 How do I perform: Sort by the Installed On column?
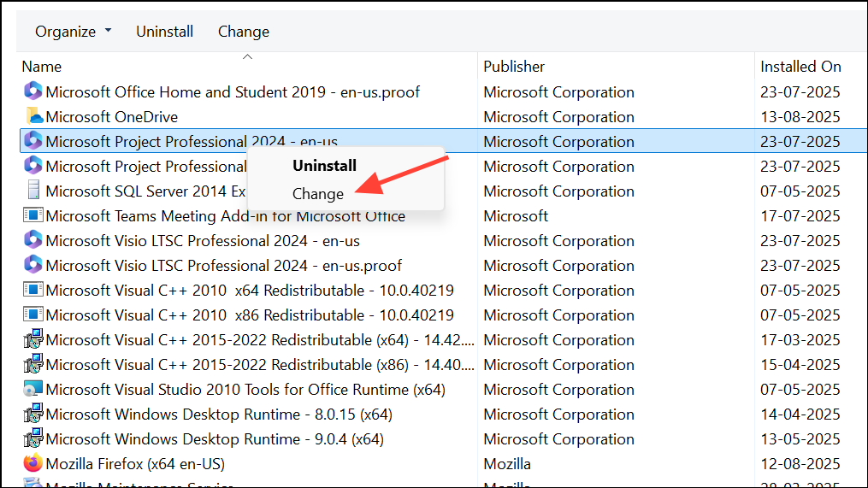(800, 67)
